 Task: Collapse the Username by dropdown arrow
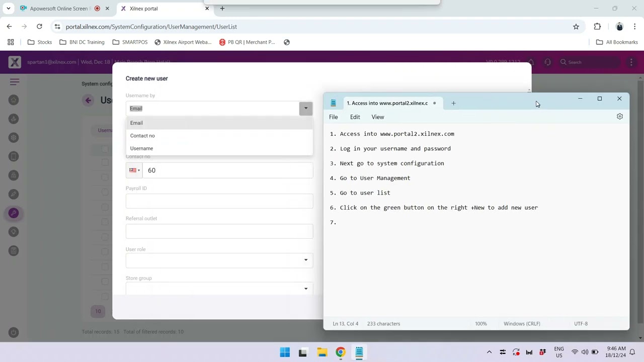(x=306, y=109)
